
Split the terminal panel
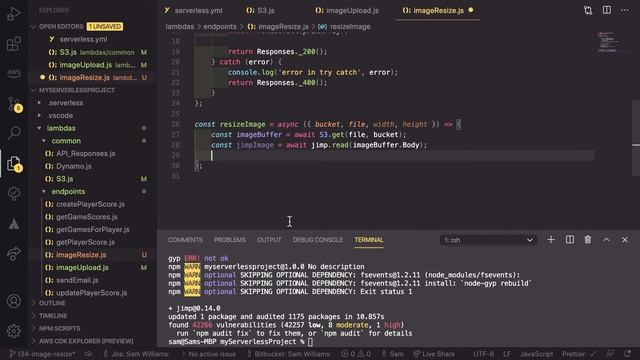pyautogui.click(x=569, y=240)
